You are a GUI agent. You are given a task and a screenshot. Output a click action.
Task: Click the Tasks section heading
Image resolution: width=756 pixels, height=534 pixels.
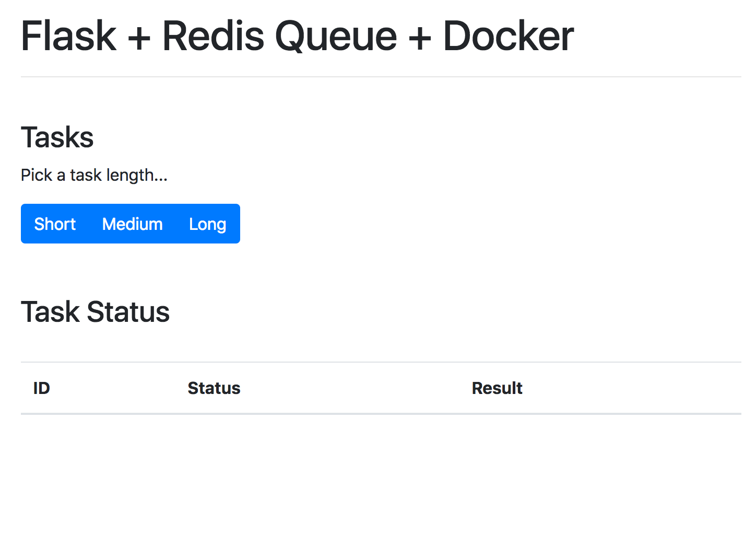point(57,137)
